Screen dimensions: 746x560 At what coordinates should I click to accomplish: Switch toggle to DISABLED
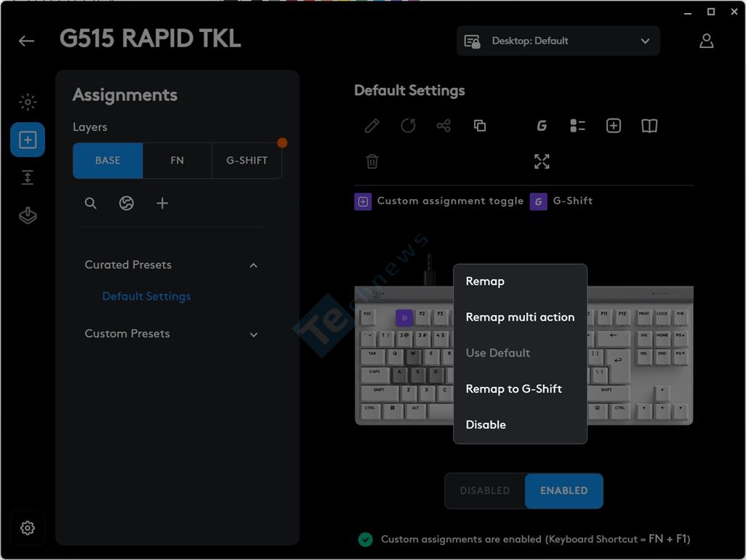pyautogui.click(x=484, y=491)
